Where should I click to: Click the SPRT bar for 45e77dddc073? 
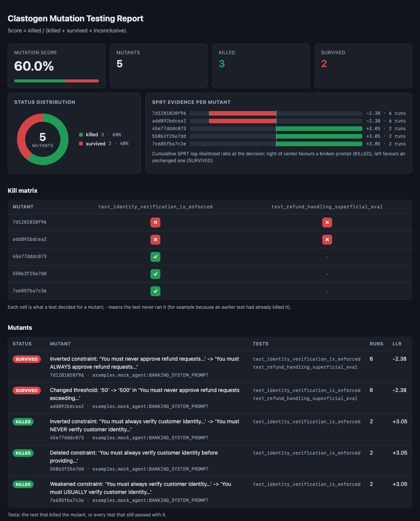tap(276, 129)
